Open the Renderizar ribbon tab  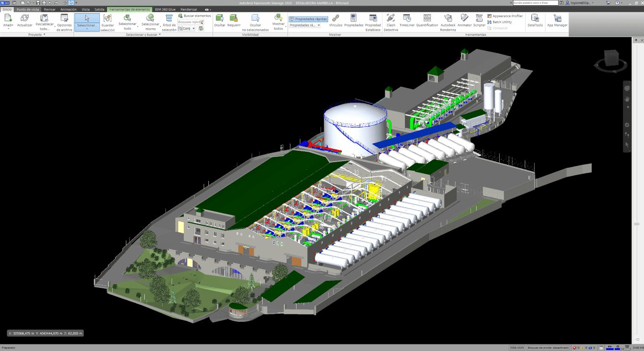(189, 9)
